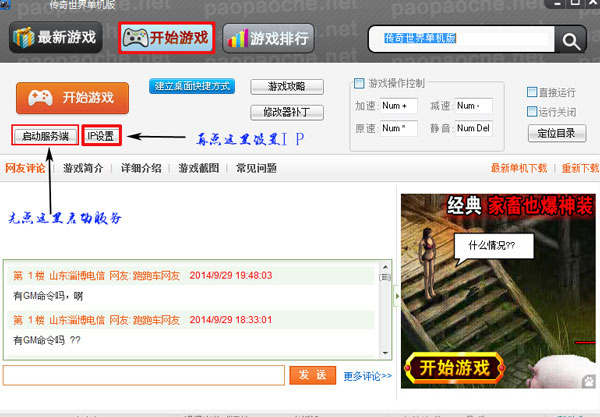
Task: Open the 最新游戏 section
Action: coord(56,39)
